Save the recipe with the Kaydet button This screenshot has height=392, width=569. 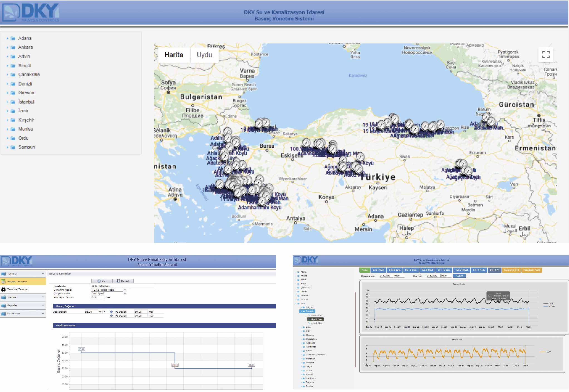[x=123, y=281]
